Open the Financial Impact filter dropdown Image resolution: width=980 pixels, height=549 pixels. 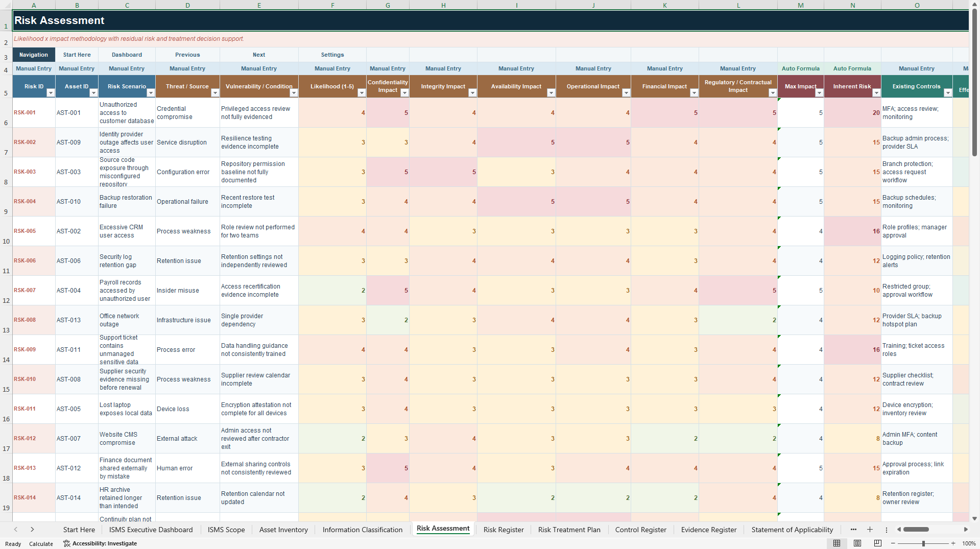coord(694,93)
